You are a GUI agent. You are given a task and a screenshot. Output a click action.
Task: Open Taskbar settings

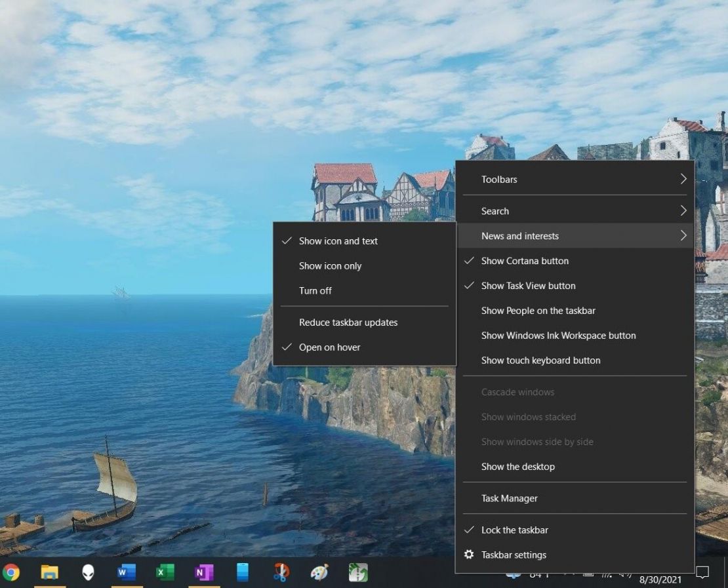(x=513, y=555)
